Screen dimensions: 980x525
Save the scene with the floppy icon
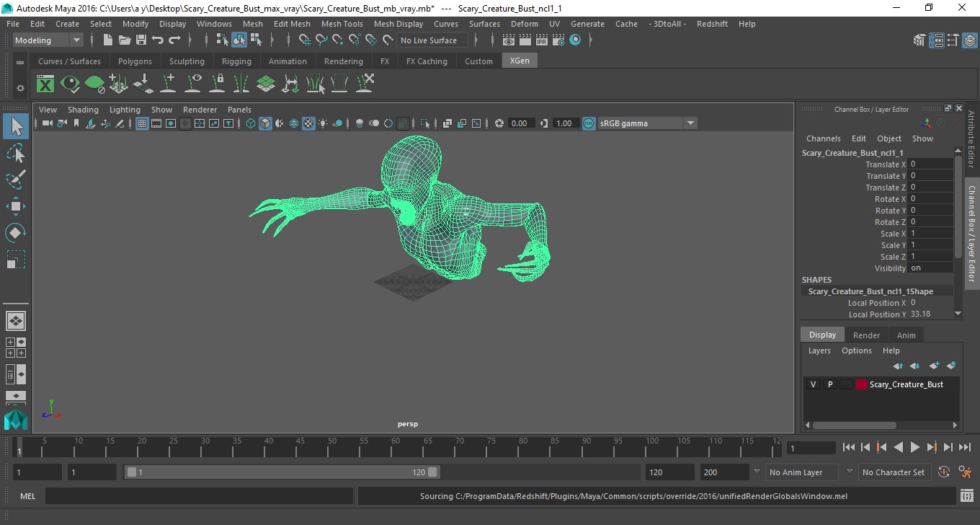coord(141,40)
